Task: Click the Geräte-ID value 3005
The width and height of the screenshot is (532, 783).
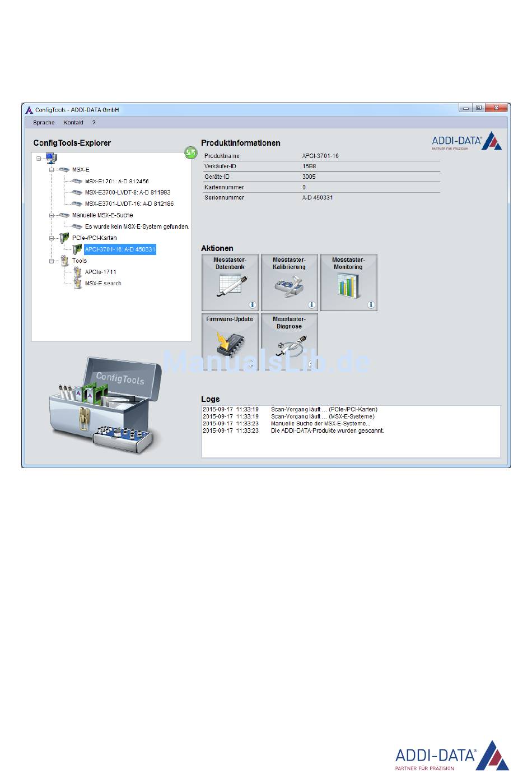Action: click(309, 177)
